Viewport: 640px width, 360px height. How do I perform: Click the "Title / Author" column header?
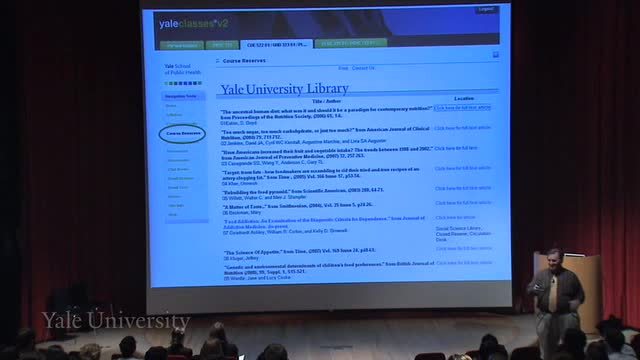pyautogui.click(x=327, y=101)
